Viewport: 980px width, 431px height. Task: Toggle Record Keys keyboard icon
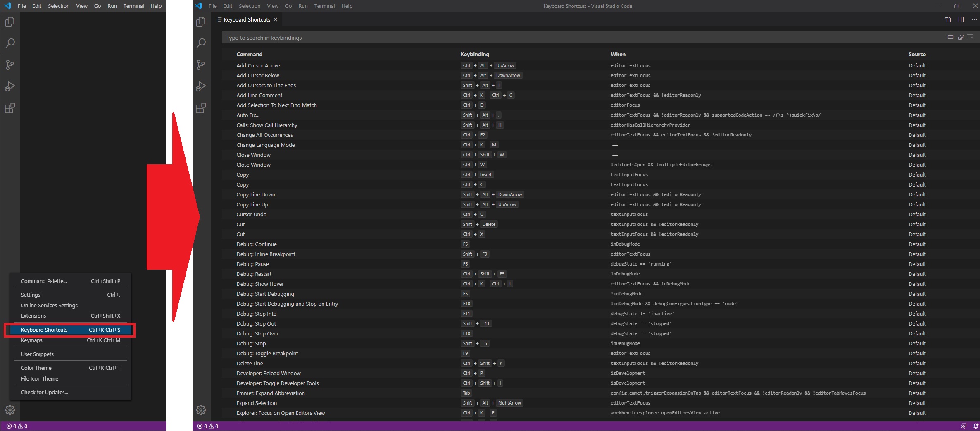(950, 37)
